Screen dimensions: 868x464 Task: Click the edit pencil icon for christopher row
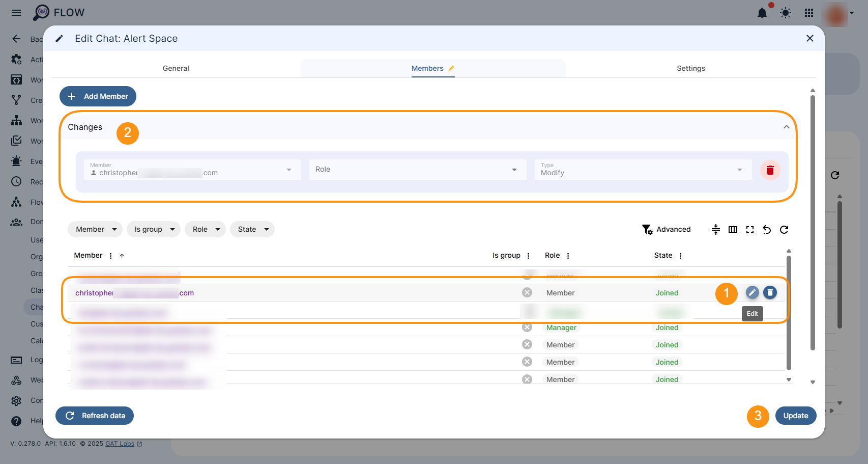tap(752, 292)
